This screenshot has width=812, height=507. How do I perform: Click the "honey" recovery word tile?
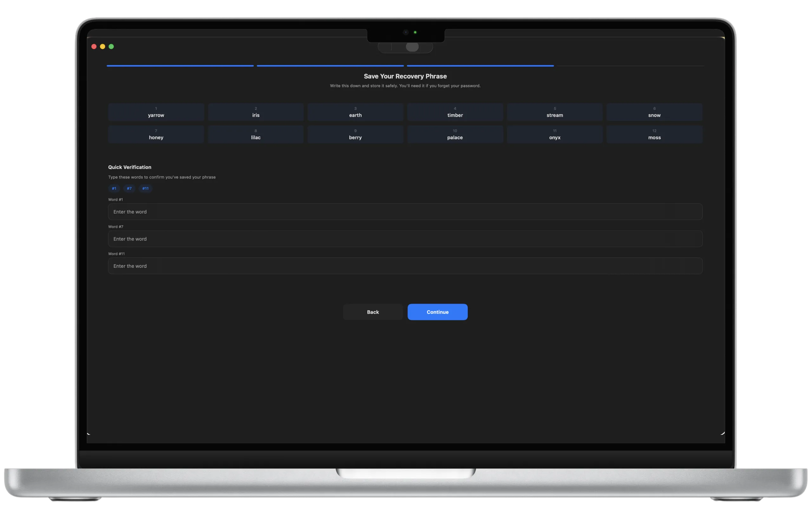tap(156, 134)
